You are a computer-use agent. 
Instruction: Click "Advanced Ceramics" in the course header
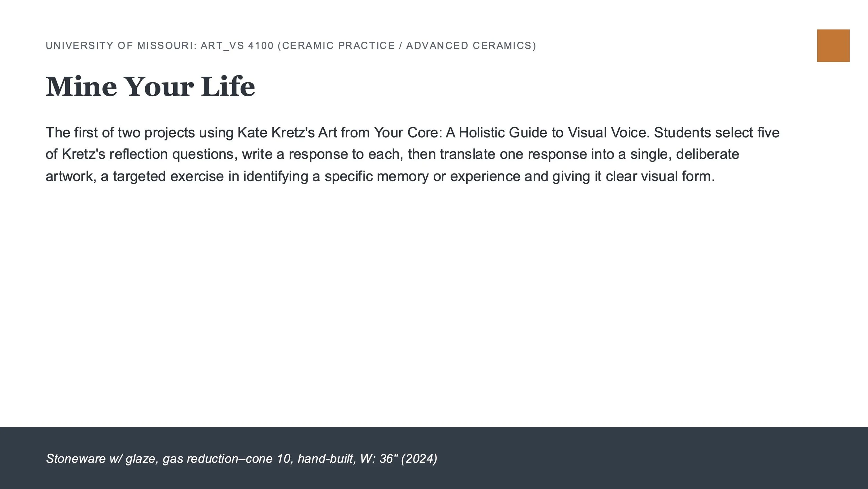pos(469,46)
